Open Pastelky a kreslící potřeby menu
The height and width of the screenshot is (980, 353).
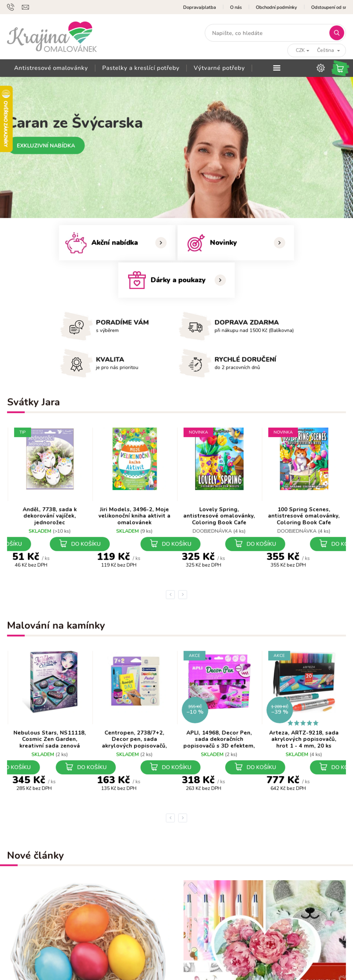[x=140, y=68]
